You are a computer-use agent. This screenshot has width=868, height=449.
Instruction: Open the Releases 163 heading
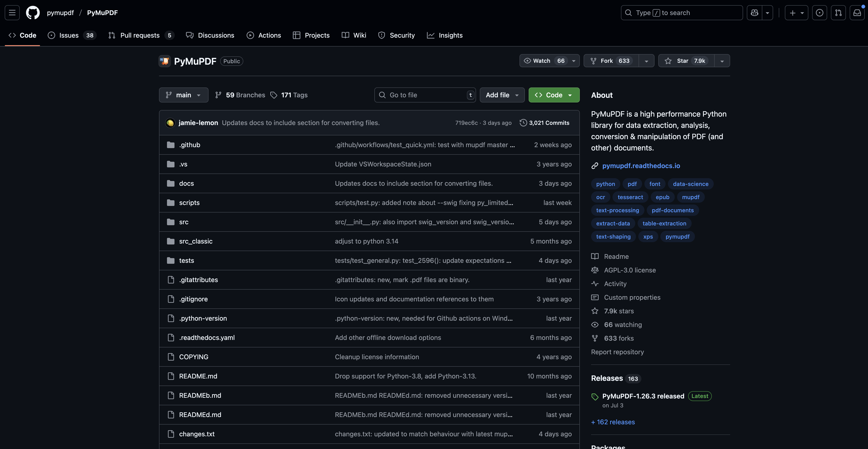click(x=616, y=378)
